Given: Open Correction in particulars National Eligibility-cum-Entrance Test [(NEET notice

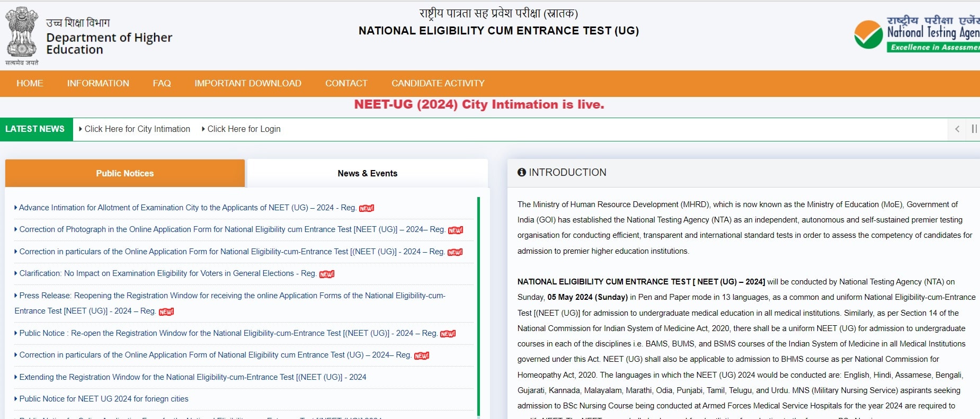Looking at the screenshot, I should (x=232, y=252).
